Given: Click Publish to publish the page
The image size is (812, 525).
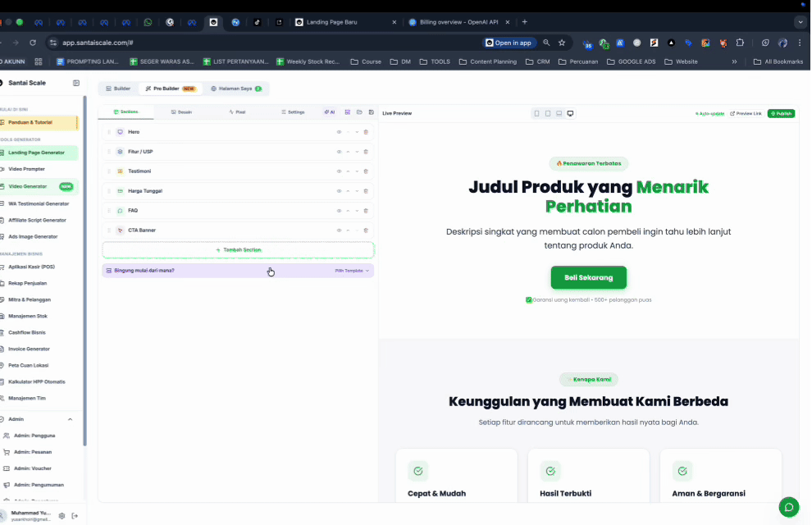Looking at the screenshot, I should tap(781, 113).
